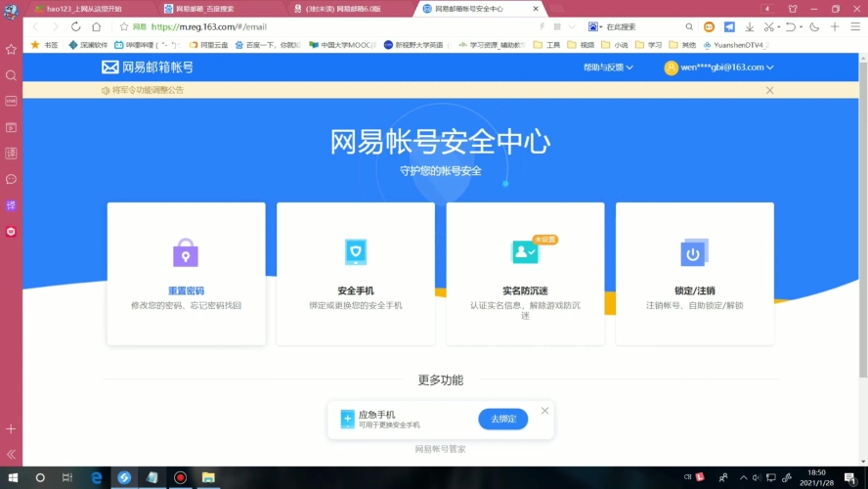The height and width of the screenshot is (489, 868).
Task: Open the browser hamburger menu
Action: click(855, 26)
